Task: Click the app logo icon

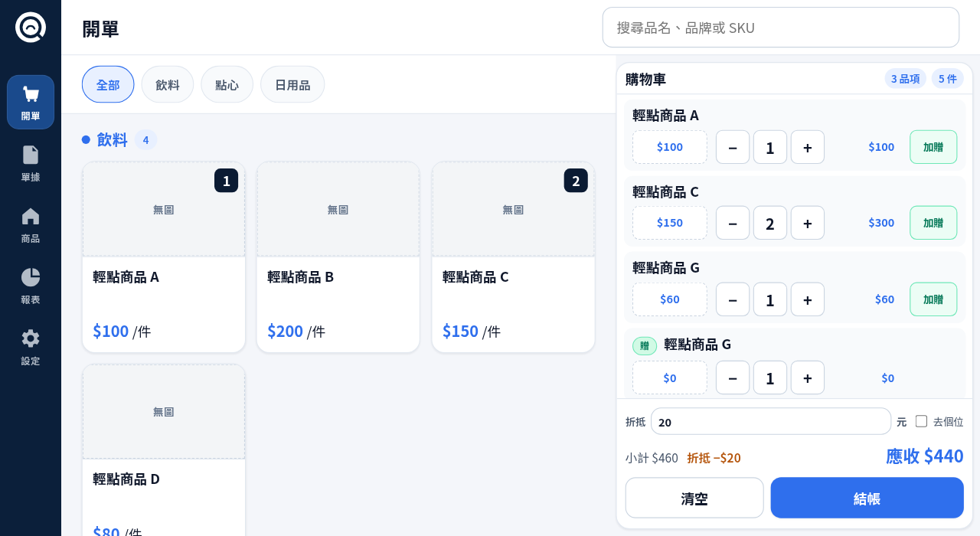Action: [31, 28]
